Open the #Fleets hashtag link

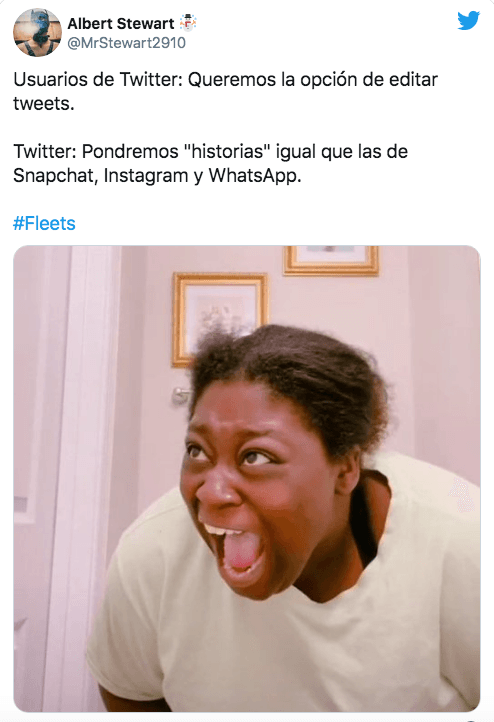pos(44,223)
